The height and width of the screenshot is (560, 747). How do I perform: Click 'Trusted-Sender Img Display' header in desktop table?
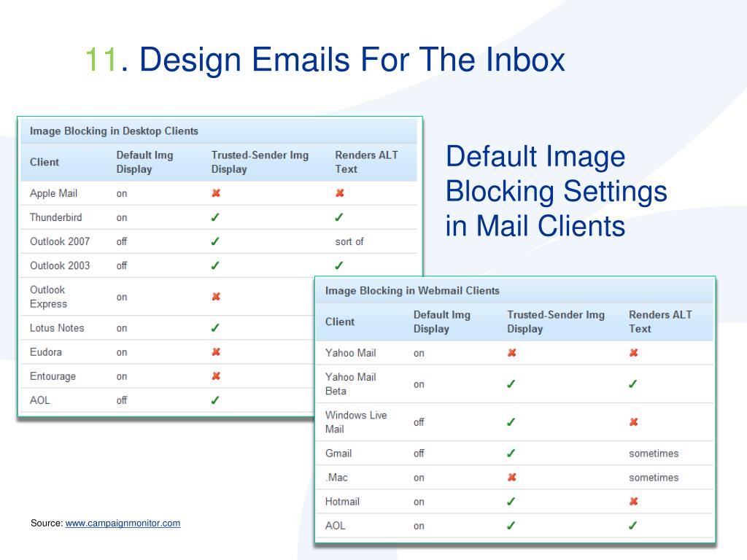click(260, 162)
